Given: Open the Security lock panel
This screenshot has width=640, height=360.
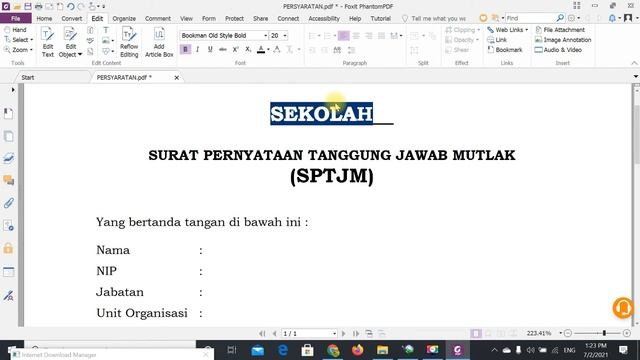Looking at the screenshot, I should pos(8,248).
